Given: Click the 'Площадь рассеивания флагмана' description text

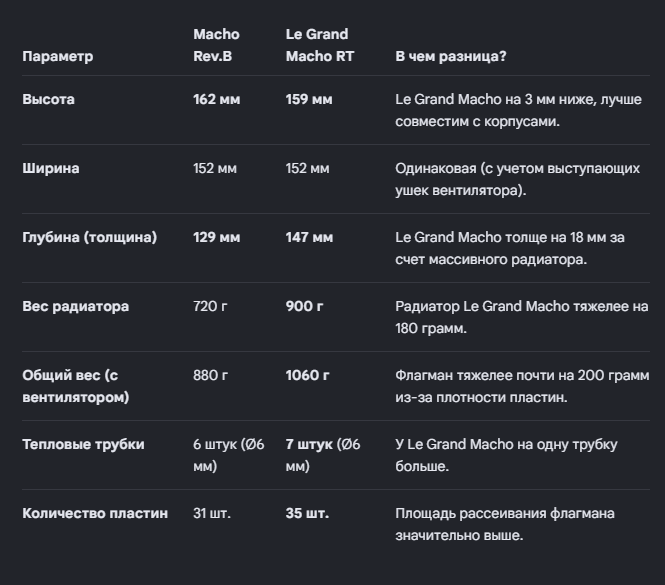Looking at the screenshot, I should tap(505, 513).
